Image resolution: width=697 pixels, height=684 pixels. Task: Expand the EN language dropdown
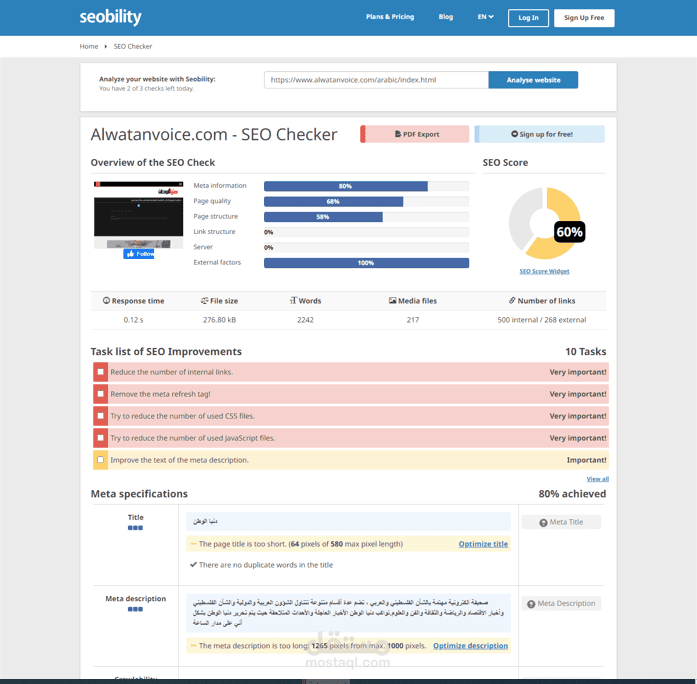pyautogui.click(x=485, y=17)
